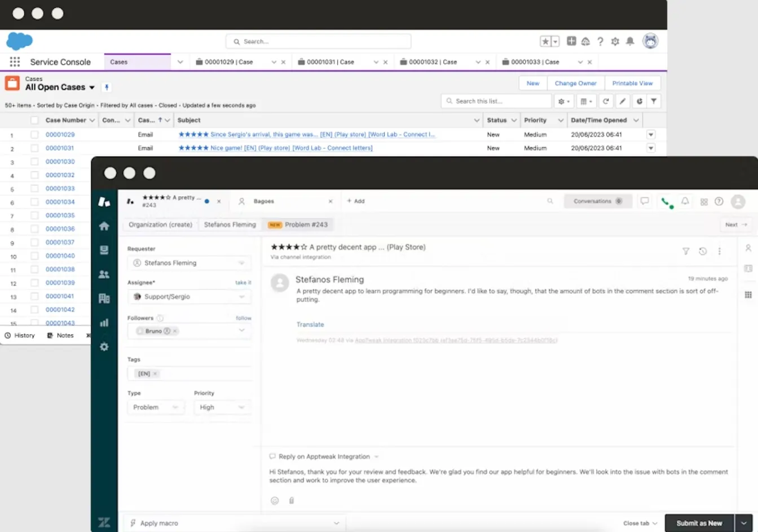Open Salesforce global actions plus icon

point(571,41)
